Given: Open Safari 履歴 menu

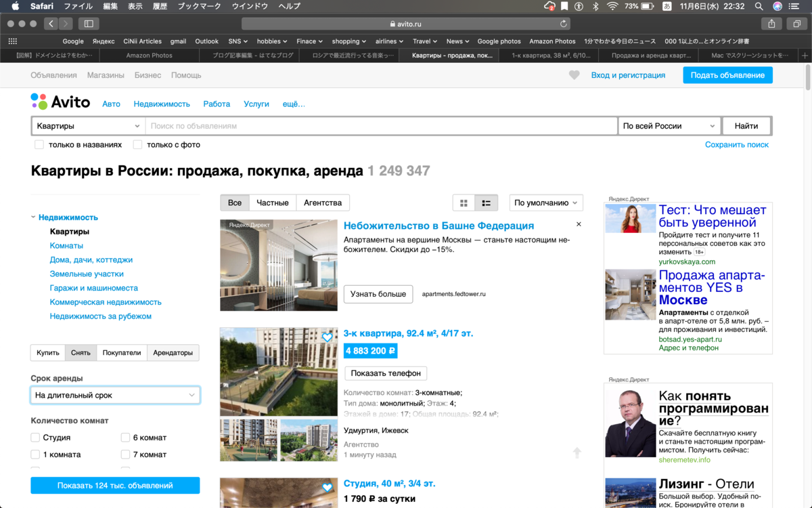Looking at the screenshot, I should pos(160,6).
